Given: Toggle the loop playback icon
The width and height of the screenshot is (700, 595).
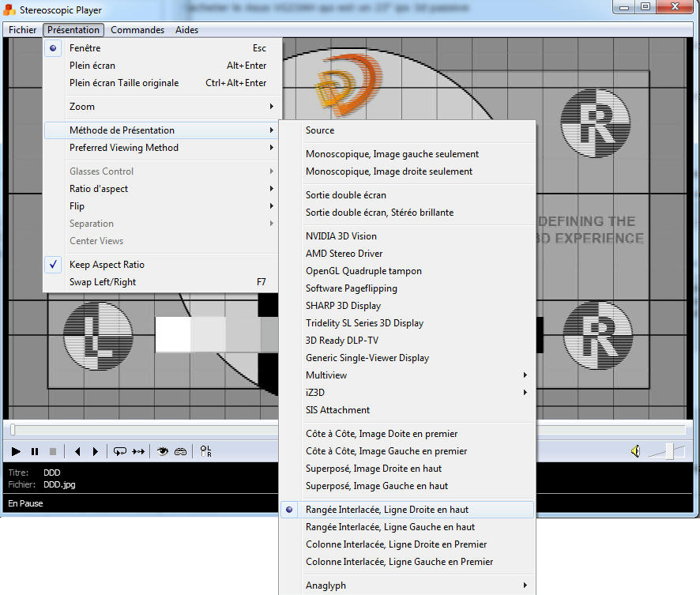Looking at the screenshot, I should coord(119,451).
